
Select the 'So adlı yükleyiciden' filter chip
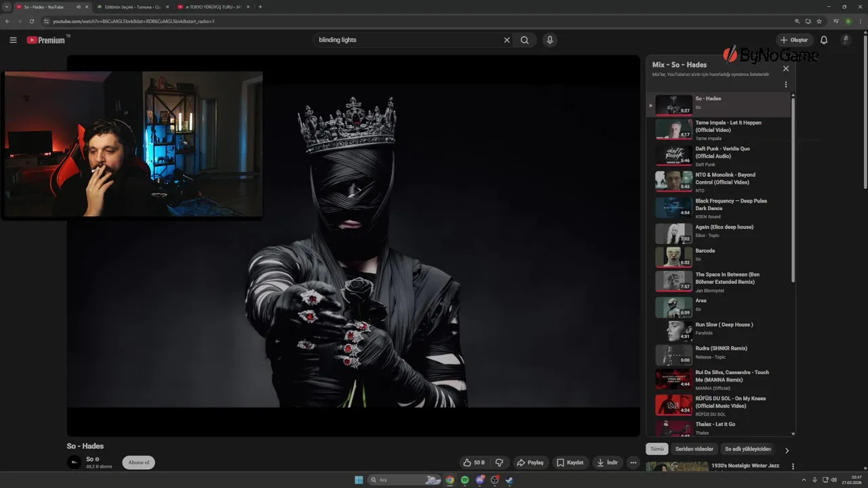click(x=748, y=449)
